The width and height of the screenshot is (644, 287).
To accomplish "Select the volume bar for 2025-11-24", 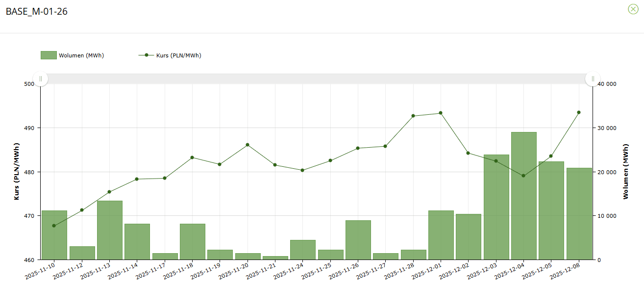I will point(302,250).
